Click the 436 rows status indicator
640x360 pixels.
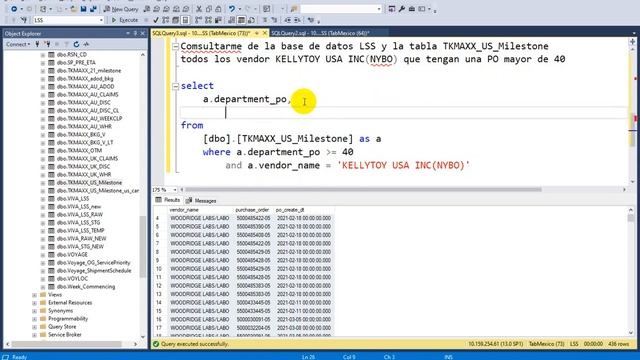tap(618, 344)
